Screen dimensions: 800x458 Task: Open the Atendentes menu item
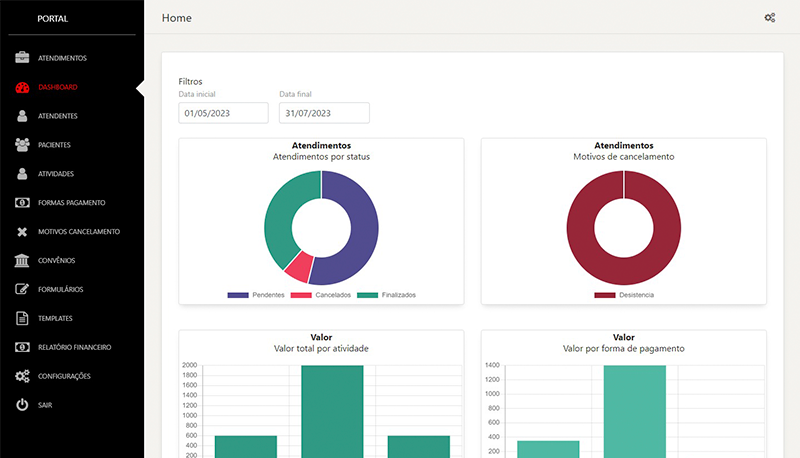pyautogui.click(x=57, y=116)
